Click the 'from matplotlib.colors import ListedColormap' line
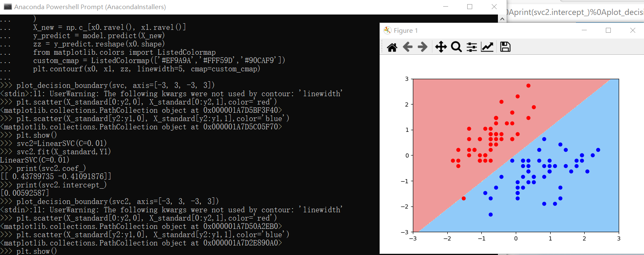This screenshot has height=255, width=644. pos(124,52)
